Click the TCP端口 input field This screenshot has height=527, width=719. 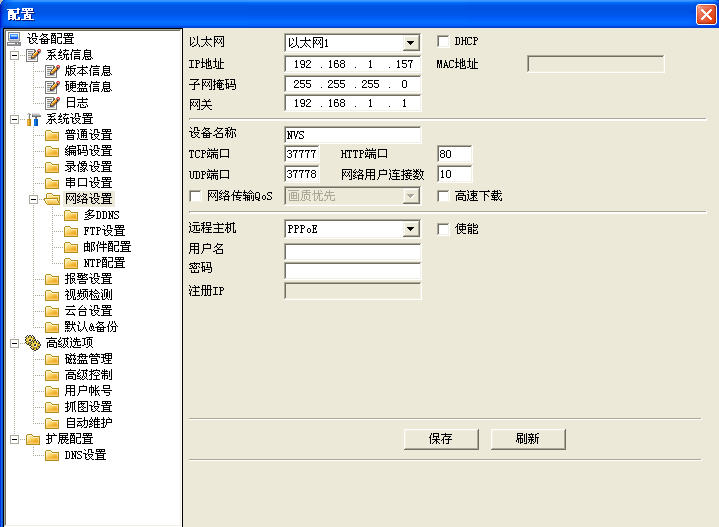[x=302, y=155]
